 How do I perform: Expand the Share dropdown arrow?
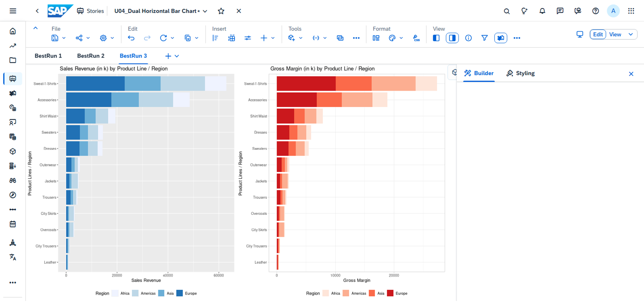[x=88, y=38]
